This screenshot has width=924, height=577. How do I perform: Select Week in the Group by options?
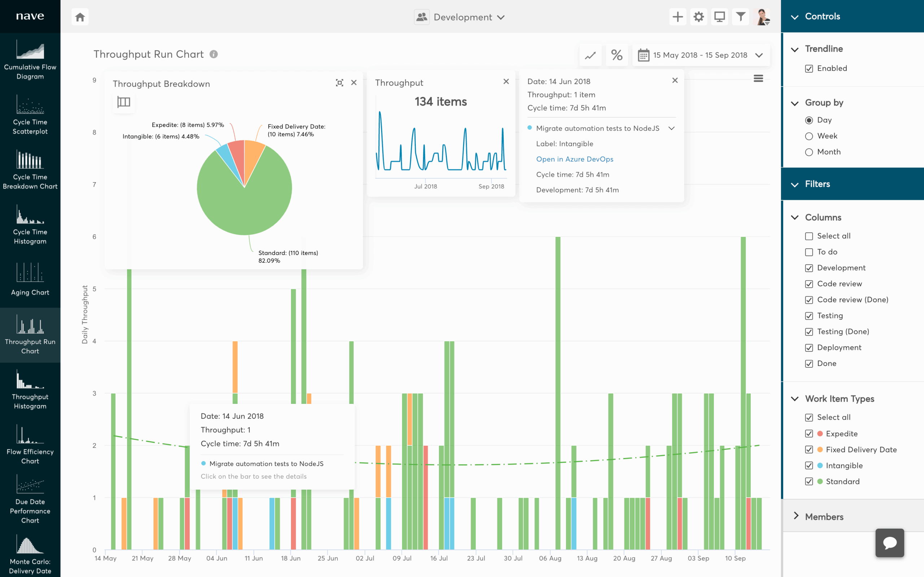click(x=809, y=136)
